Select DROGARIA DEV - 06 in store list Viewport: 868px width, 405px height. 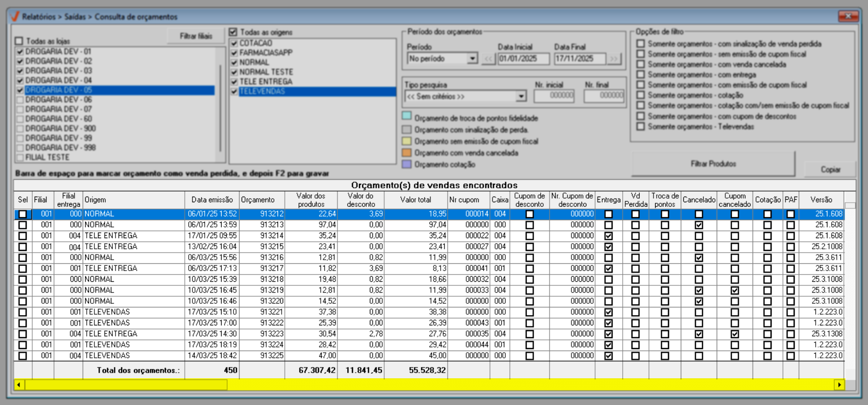point(58,100)
